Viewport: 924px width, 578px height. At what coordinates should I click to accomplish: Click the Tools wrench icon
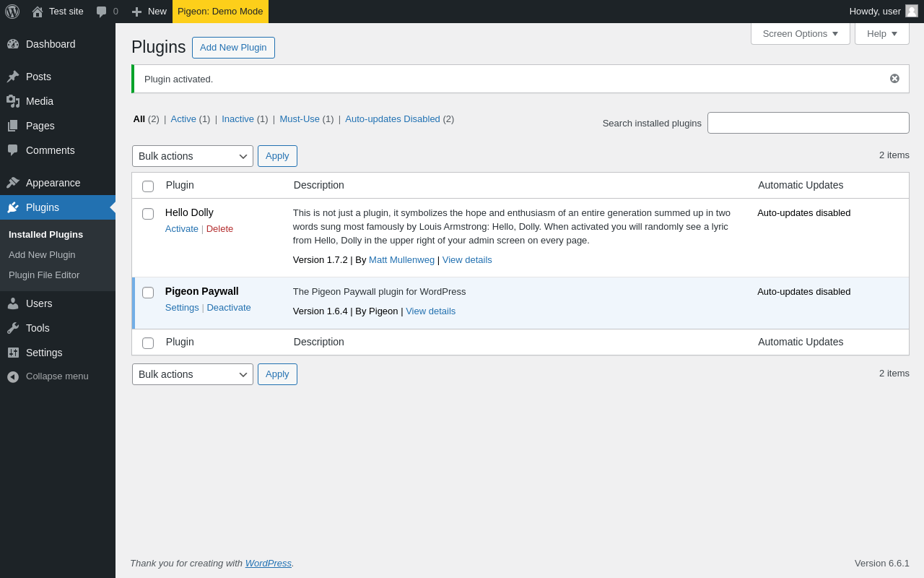tap(13, 328)
